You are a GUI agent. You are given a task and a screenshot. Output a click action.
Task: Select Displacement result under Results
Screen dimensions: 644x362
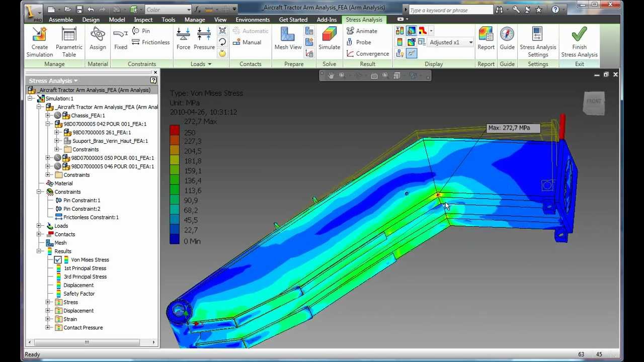pyautogui.click(x=78, y=285)
